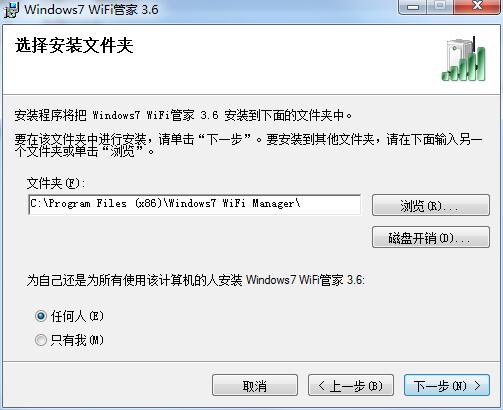Select the 只有我(M) radio button
The image size is (503, 410).
coord(41,340)
